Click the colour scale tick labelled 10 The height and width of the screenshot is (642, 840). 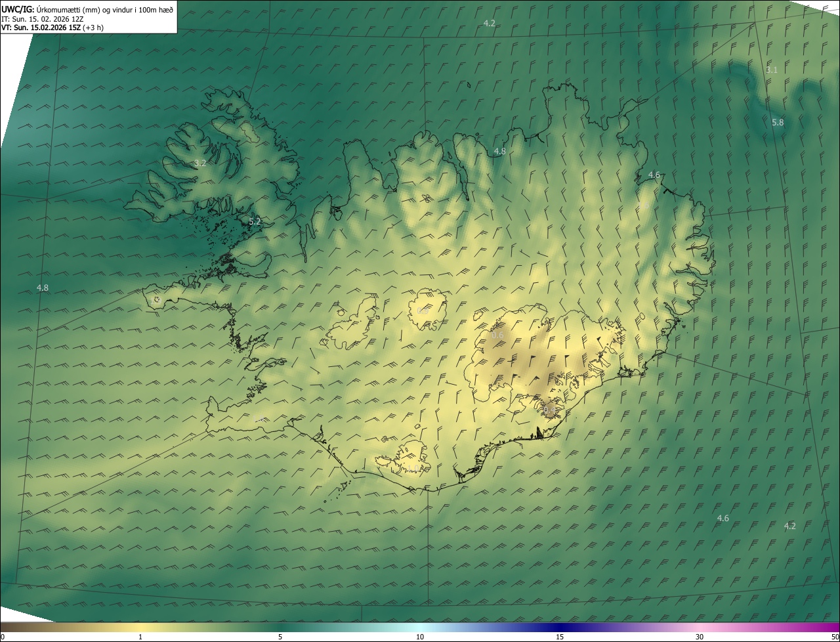(x=420, y=637)
